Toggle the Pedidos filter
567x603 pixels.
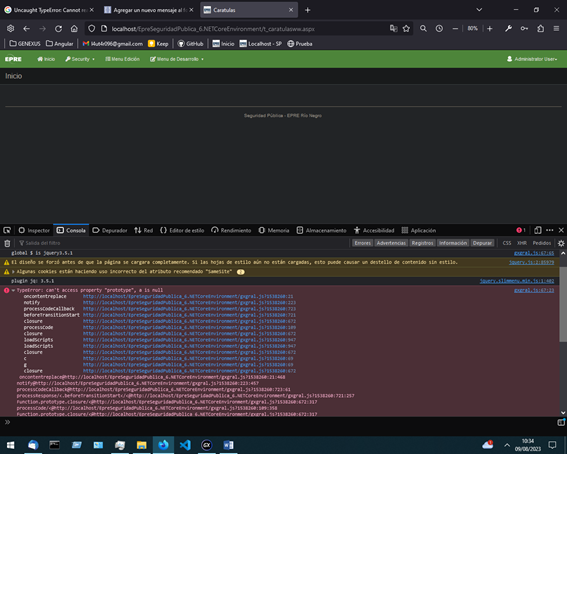pos(542,243)
